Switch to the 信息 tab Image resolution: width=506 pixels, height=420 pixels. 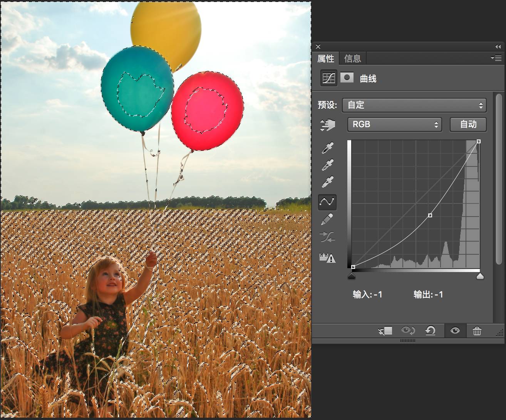(x=352, y=59)
